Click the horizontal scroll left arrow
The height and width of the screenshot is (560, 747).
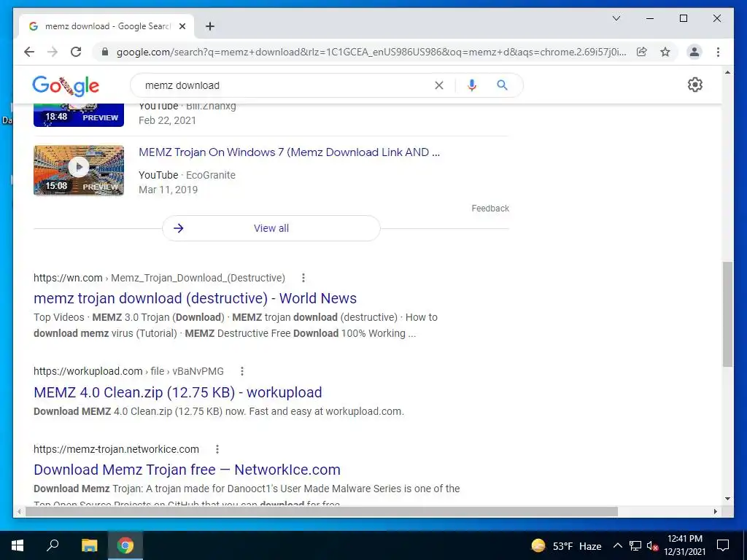[x=19, y=511]
